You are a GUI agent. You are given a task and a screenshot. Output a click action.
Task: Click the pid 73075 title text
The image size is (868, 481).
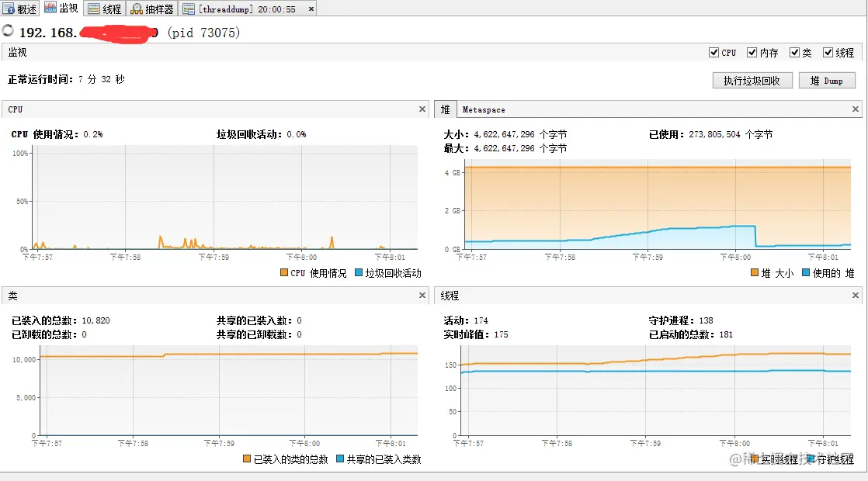[x=203, y=33]
